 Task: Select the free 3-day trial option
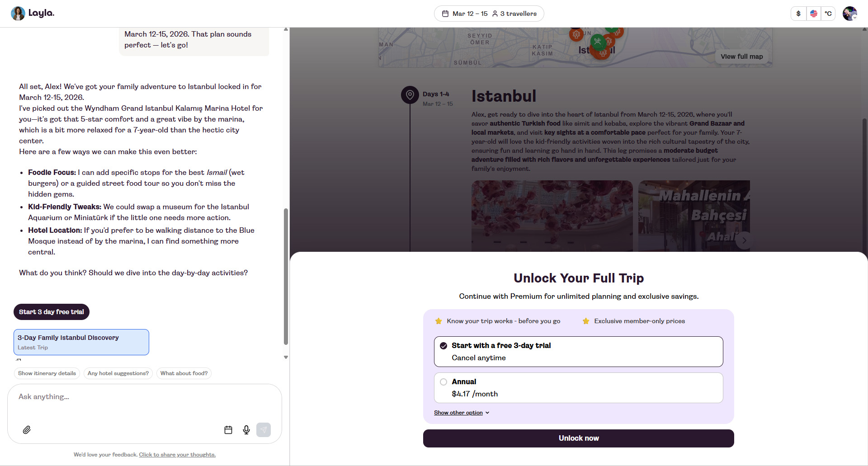coord(578,352)
